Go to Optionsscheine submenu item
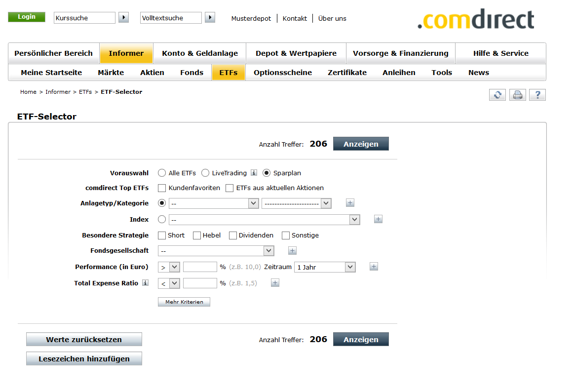Viewport: 573px width, 392px height. tap(283, 73)
